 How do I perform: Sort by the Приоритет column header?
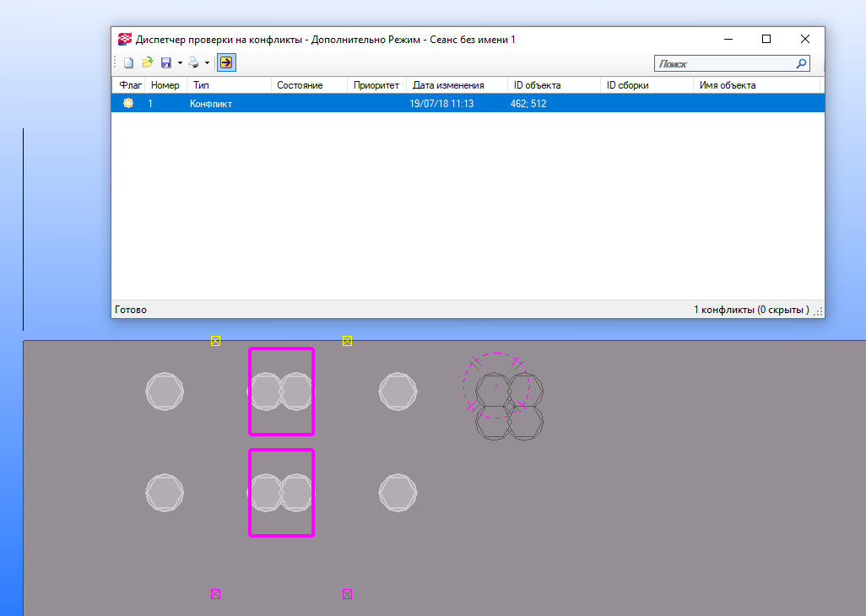click(x=376, y=85)
